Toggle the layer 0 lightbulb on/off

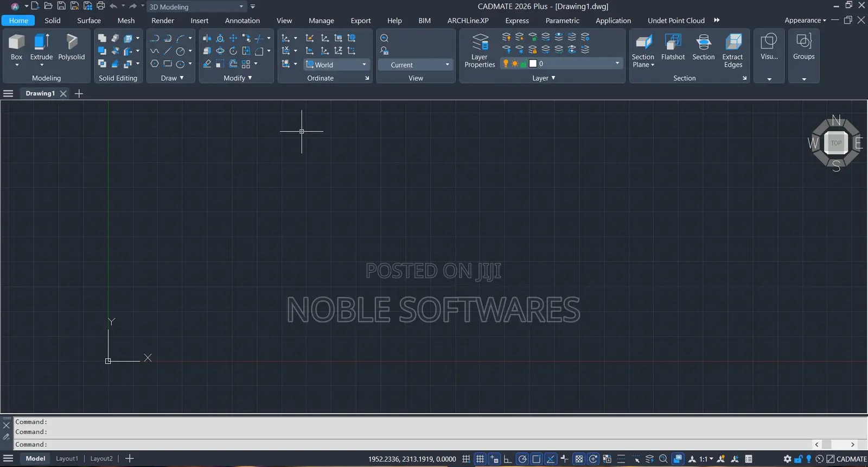coord(506,64)
